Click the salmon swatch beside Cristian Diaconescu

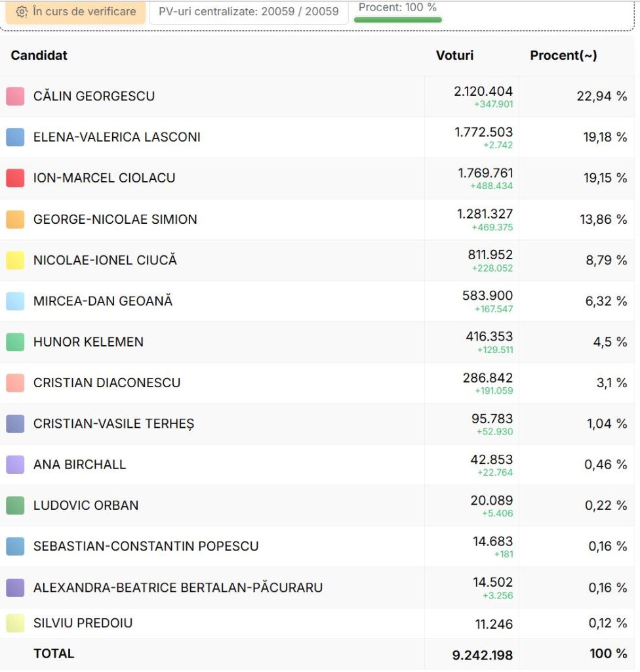coord(15,383)
